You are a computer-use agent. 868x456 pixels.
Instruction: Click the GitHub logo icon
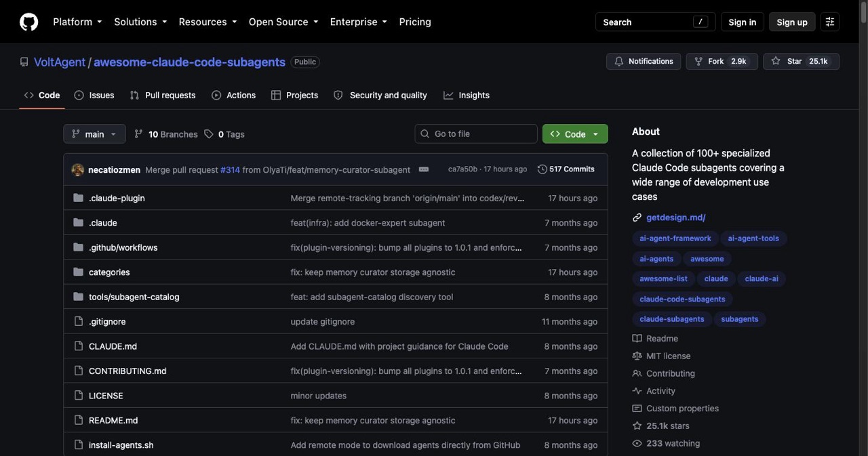tap(28, 22)
